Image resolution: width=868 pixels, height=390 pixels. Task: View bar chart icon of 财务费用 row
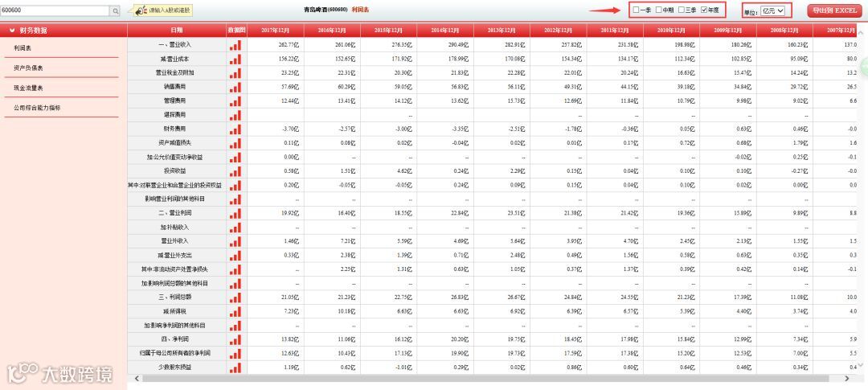click(x=235, y=129)
